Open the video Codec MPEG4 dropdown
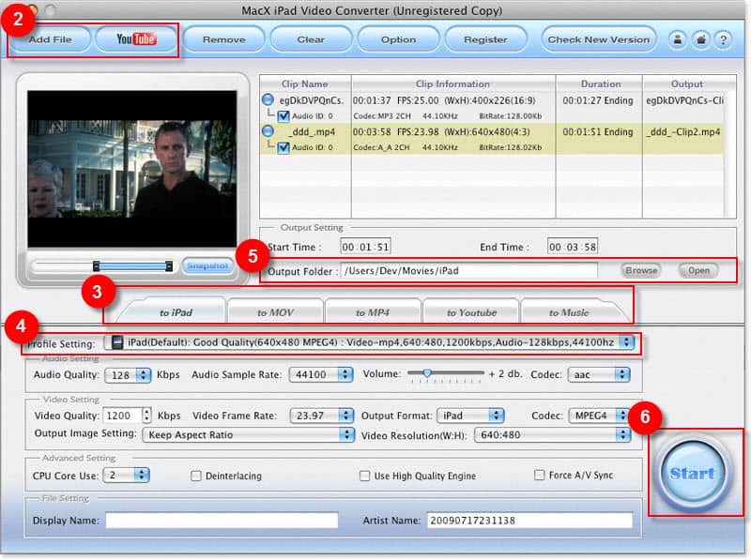751x560 pixels. point(599,416)
